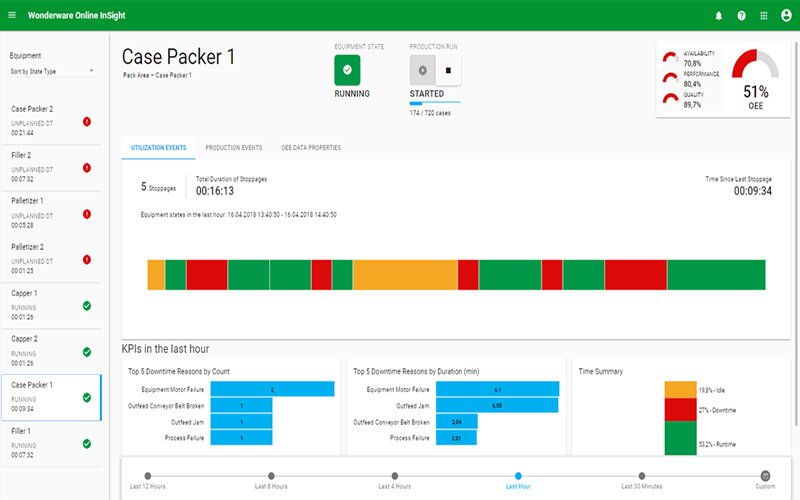
Task: Click the Pack Area – Case Packer 1 breadcrumb
Action: [157, 76]
